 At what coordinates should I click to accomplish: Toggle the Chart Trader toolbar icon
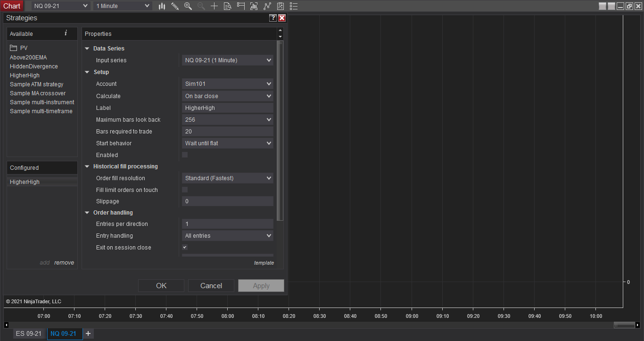point(241,6)
